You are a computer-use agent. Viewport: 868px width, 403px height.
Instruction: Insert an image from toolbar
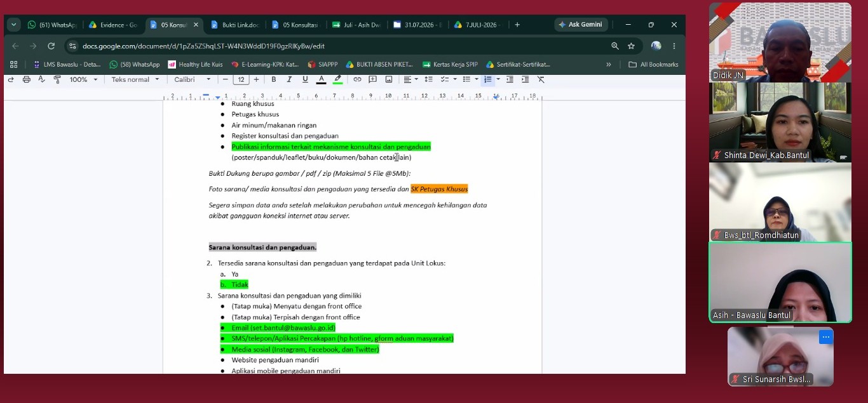pos(389,79)
